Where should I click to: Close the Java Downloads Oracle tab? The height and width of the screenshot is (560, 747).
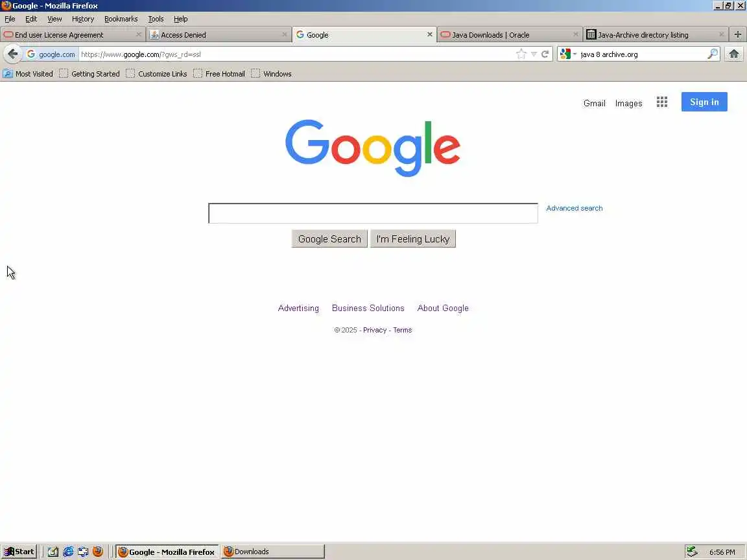tap(576, 34)
